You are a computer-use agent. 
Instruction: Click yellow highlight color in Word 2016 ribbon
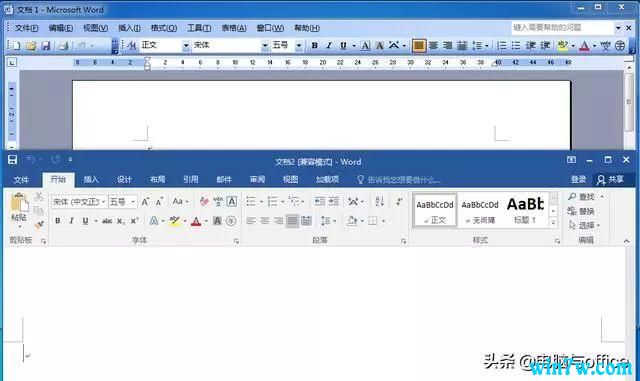(x=175, y=221)
